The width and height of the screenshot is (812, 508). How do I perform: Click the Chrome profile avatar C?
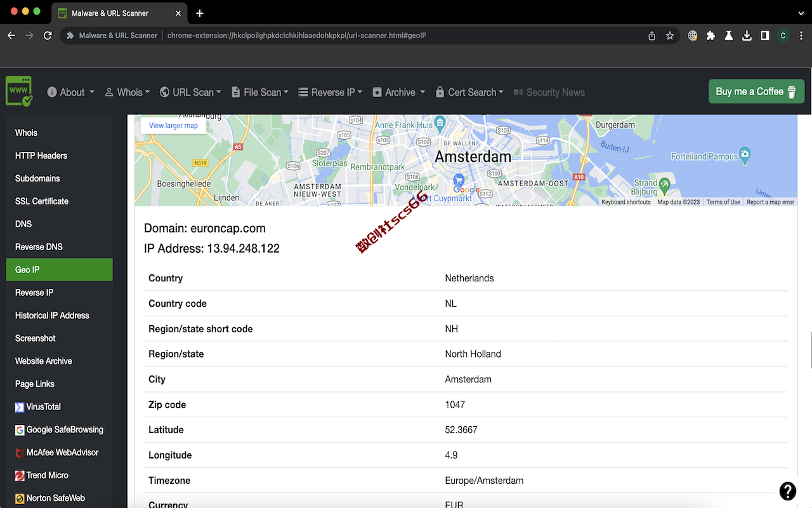(x=783, y=36)
